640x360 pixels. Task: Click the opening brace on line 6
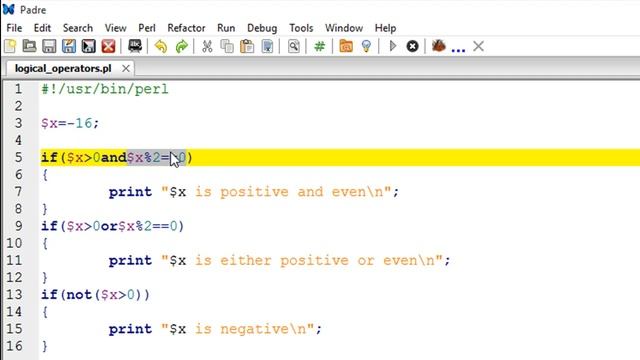[x=45, y=175]
